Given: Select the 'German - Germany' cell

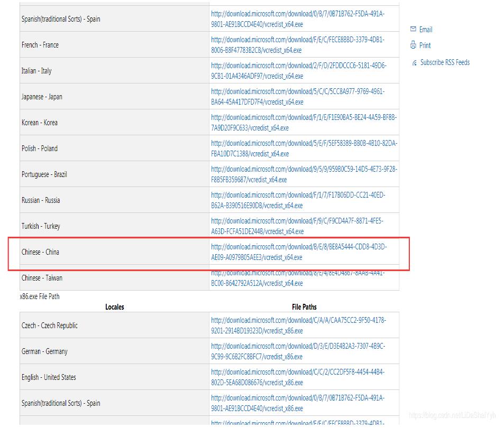Looking at the screenshot, I should 114,351.
